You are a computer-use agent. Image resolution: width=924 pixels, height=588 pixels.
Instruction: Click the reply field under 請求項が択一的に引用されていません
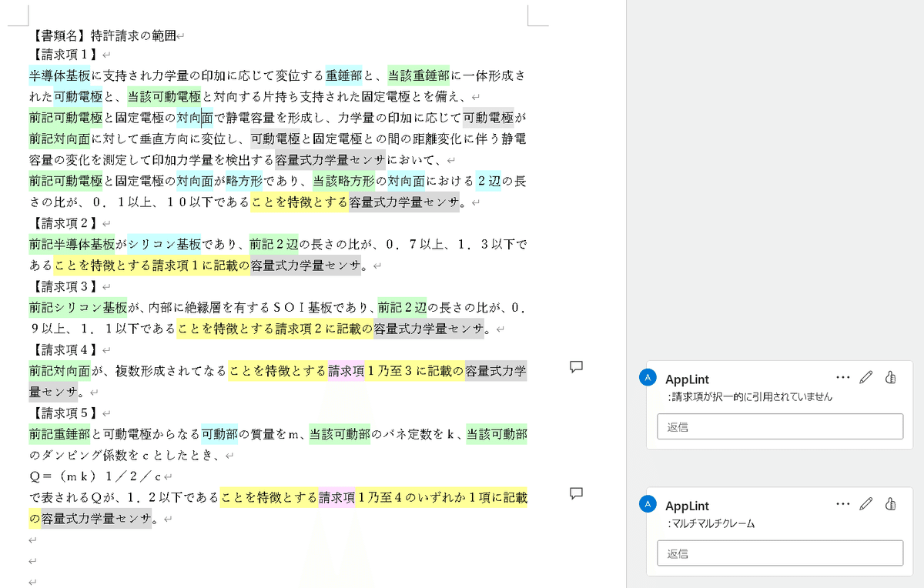[x=780, y=426]
